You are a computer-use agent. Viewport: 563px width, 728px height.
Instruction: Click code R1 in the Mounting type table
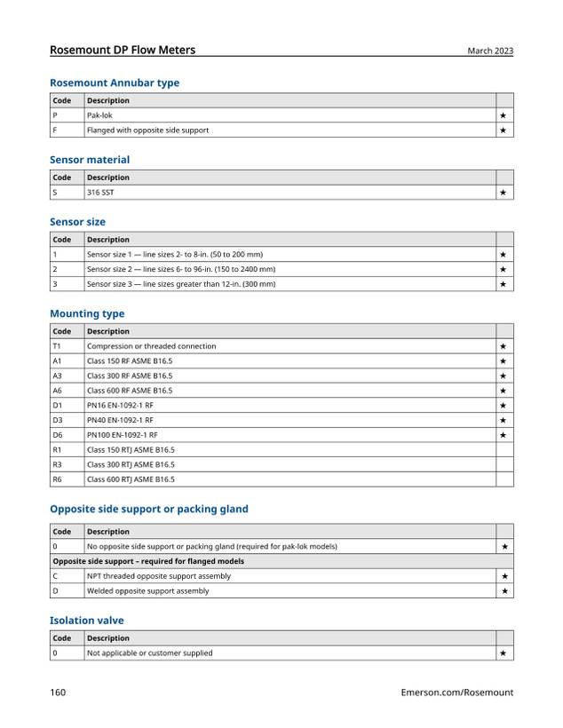click(x=57, y=450)
